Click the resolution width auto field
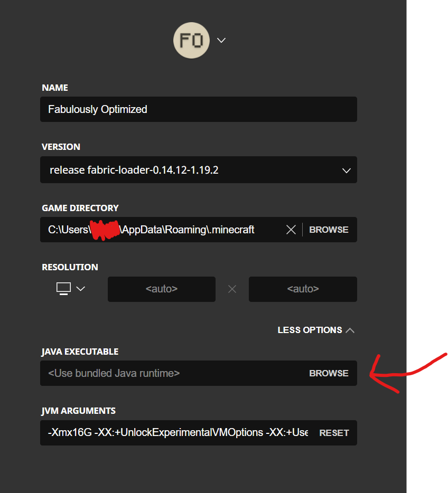 click(x=162, y=289)
